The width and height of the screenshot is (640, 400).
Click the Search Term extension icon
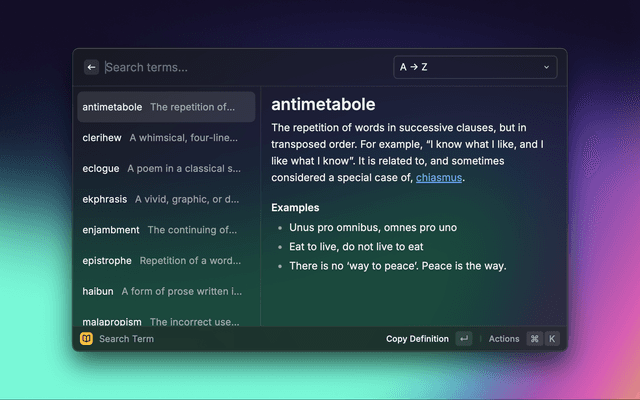[x=87, y=339]
